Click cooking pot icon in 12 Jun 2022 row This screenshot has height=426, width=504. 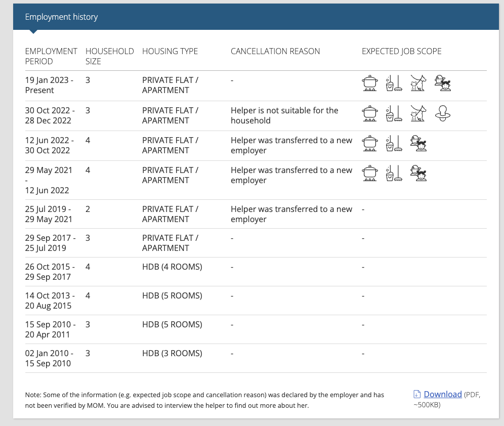370,143
